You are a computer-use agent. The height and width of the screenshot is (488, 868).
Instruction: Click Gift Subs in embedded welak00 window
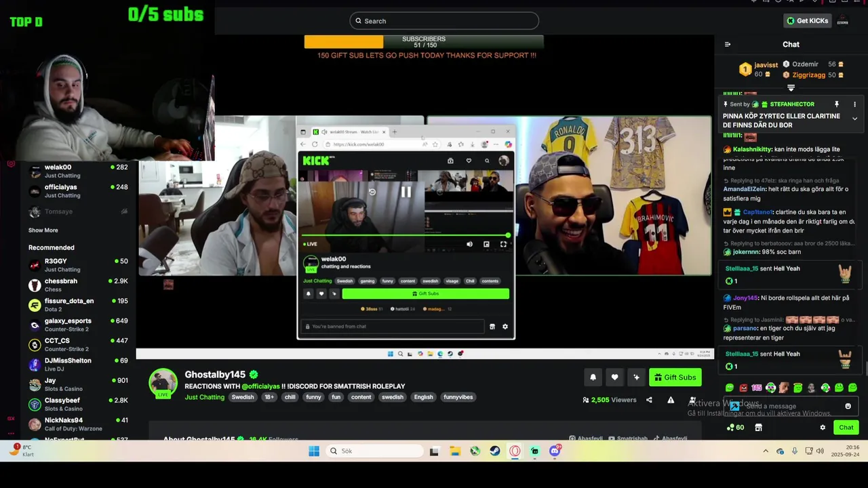coord(425,293)
